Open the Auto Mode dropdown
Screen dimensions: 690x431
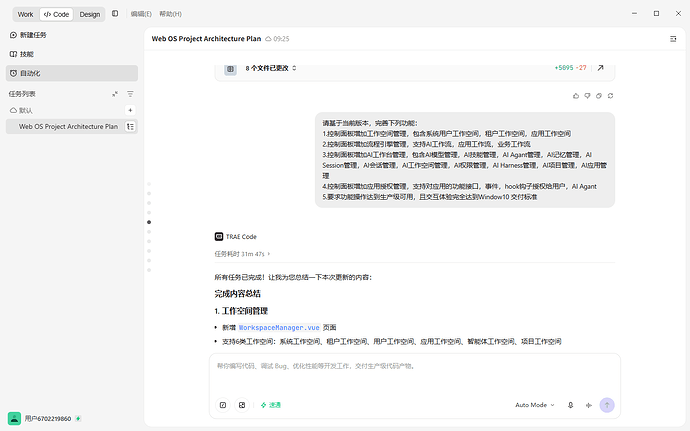pos(535,405)
